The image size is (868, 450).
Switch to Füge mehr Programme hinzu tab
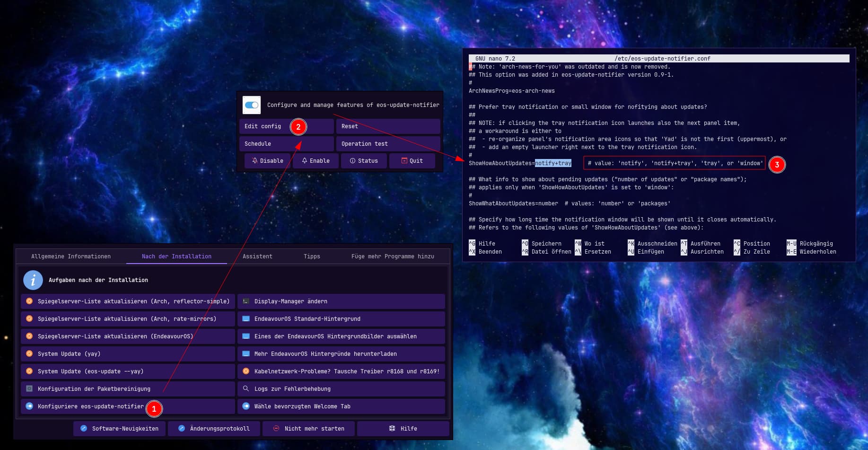(x=393, y=256)
